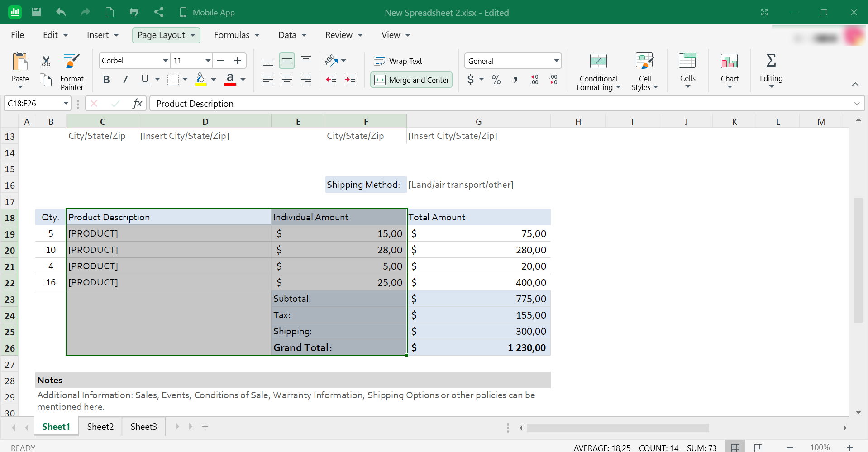Click the formula bar with Product Description

[507, 104]
